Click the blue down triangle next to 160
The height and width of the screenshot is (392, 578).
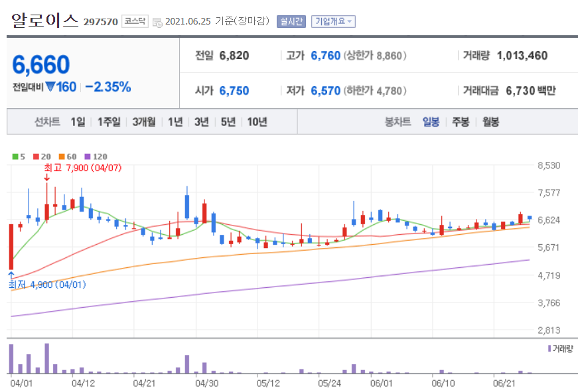[x=50, y=87]
